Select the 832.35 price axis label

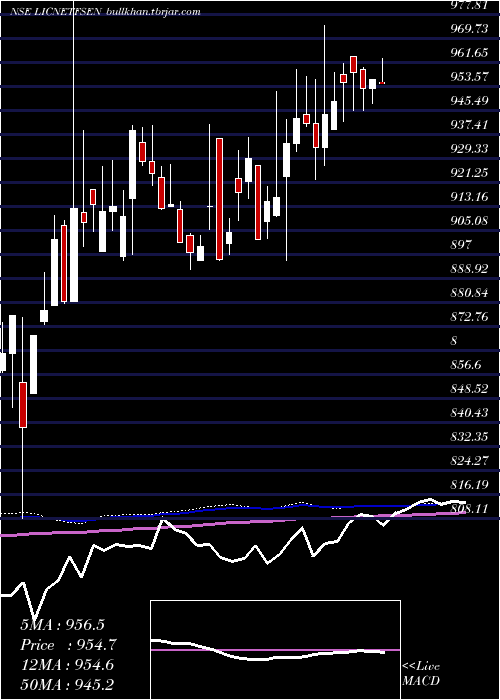pos(471,437)
